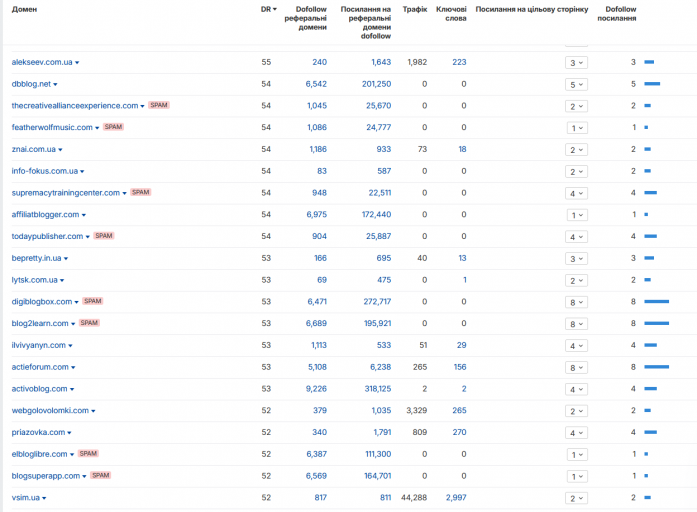
Task: Open target links dropdown for elbloglibre.com
Action: [577, 455]
